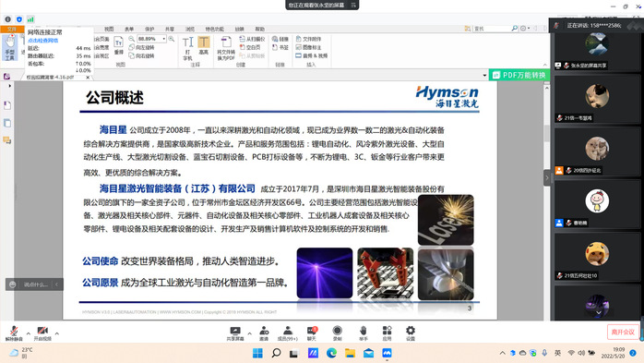This screenshot has height=363, width=644.
Task: Expand the video options arrow beside camera
Action: [x=56, y=333]
